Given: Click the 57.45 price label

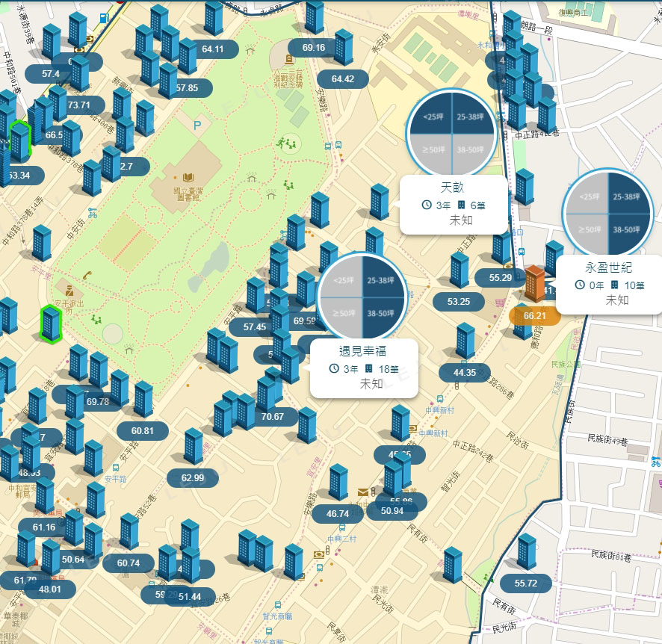Looking at the screenshot, I should click(255, 327).
